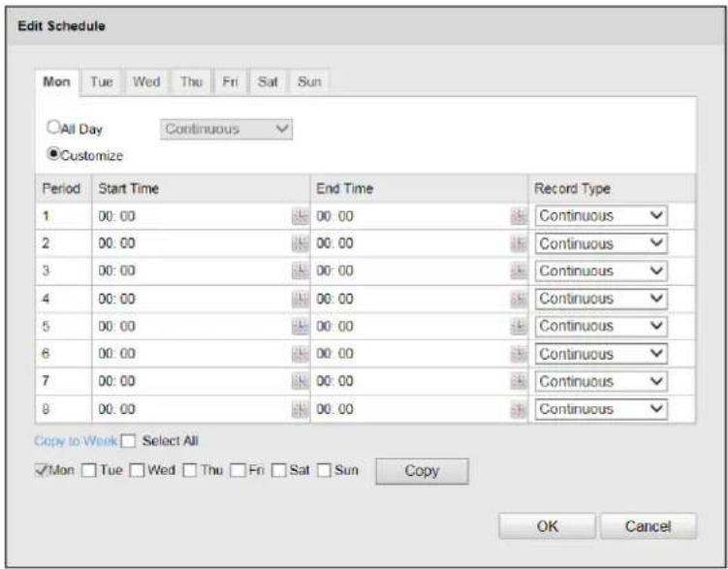Check the Select All checkbox

click(x=128, y=441)
